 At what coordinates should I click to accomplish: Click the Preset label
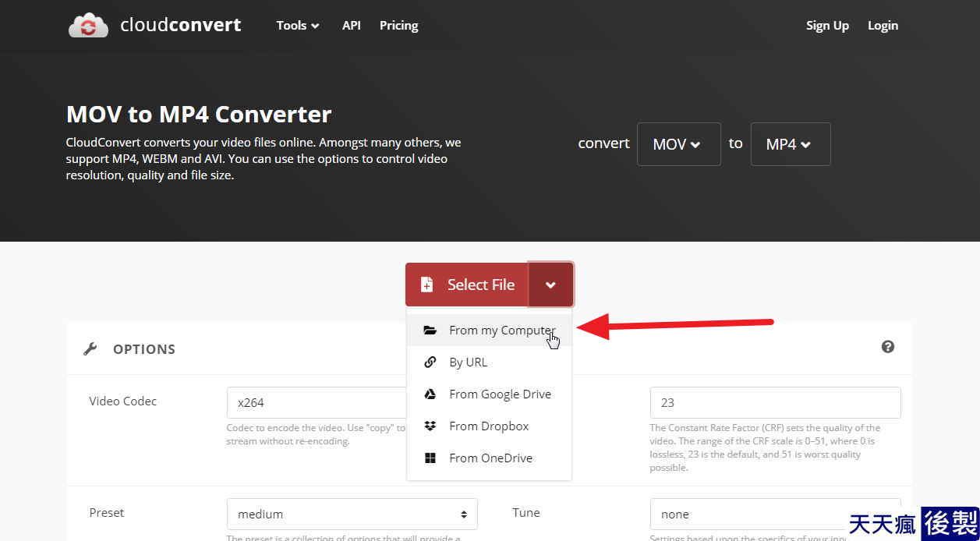coord(107,513)
